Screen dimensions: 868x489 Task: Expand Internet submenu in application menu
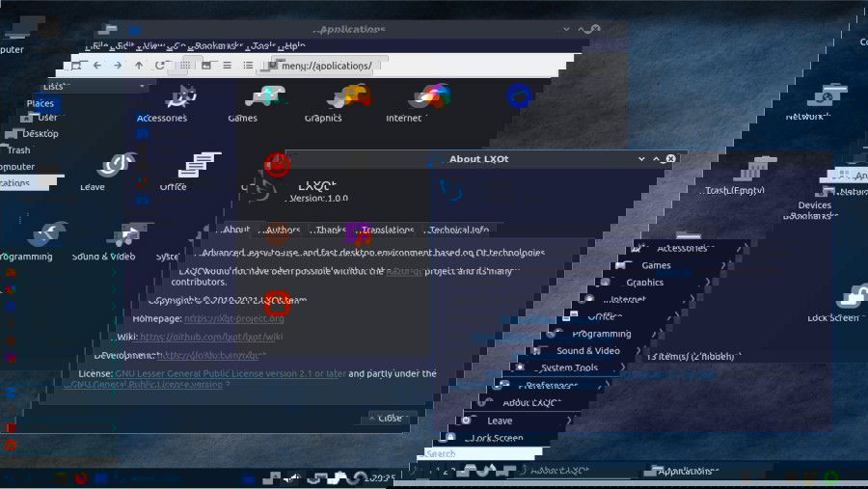(x=639, y=300)
